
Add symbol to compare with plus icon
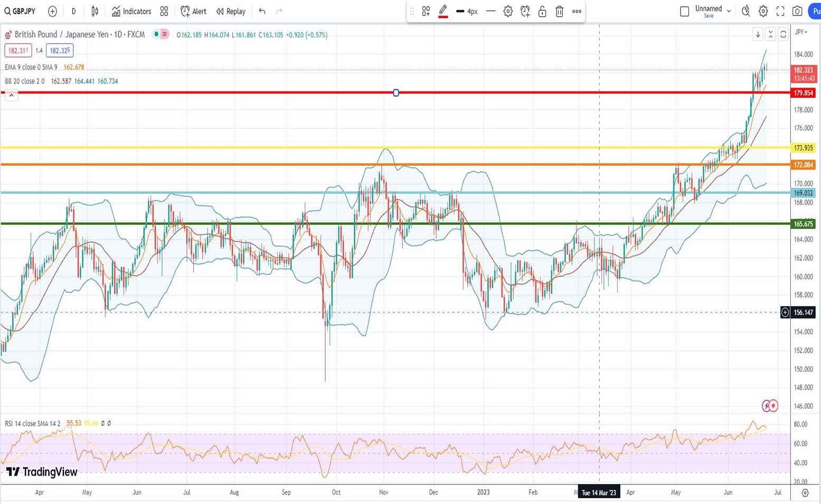pos(52,11)
